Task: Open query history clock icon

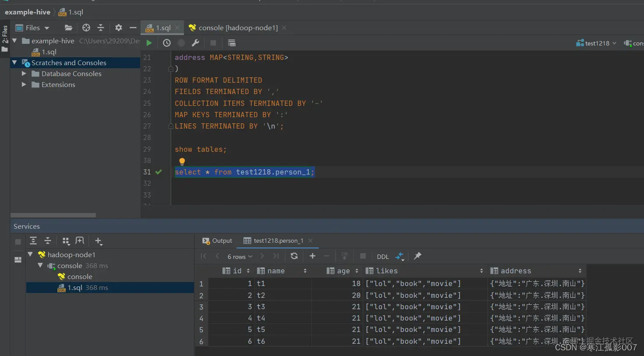Action: [167, 43]
